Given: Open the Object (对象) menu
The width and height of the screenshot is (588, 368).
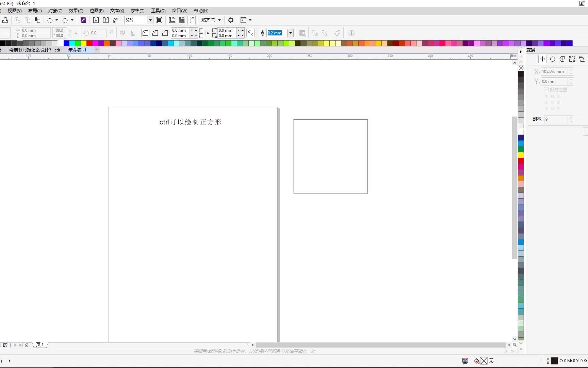Looking at the screenshot, I should (x=55, y=11).
